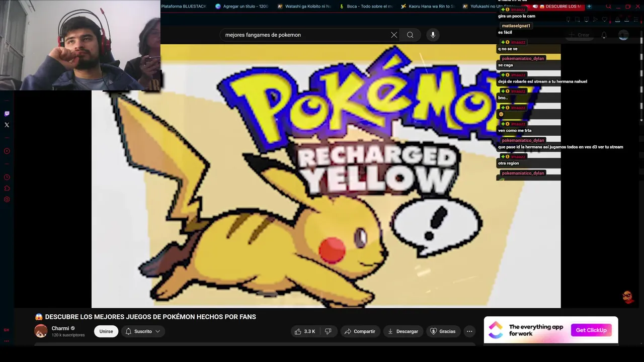644x362 pixels.
Task: Open Twitch from the Opera GX sidebar
Action: [7, 114]
